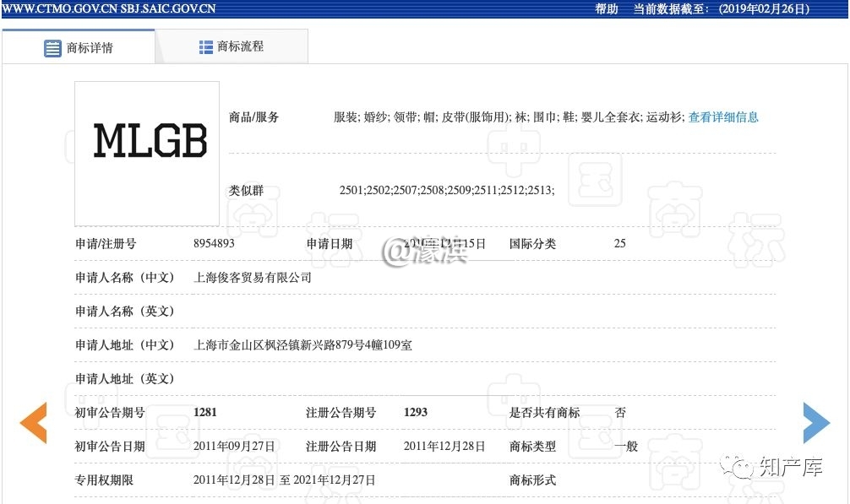Click the 初审公告期号 value 1281
Viewport: 850px width, 504px height.
(205, 412)
